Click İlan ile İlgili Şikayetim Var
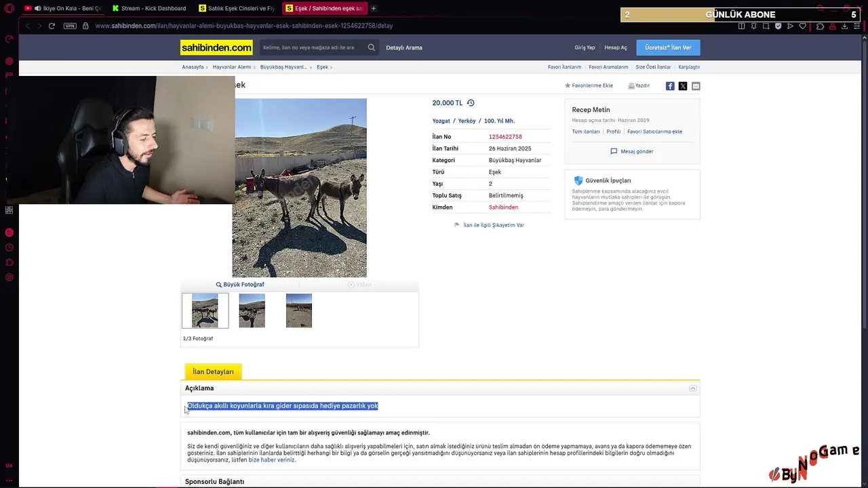Viewport: 868px width, 488px height. coord(489,225)
